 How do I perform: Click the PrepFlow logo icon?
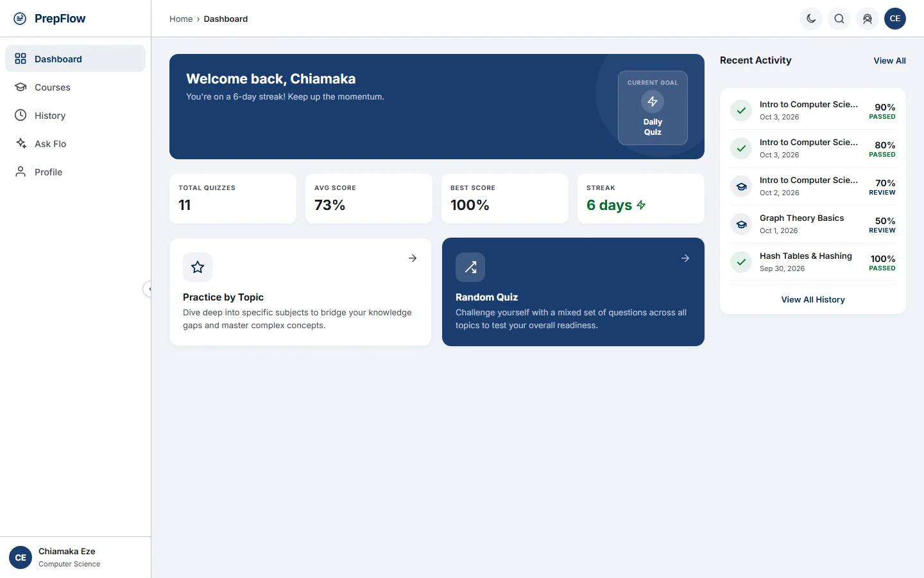(x=20, y=19)
